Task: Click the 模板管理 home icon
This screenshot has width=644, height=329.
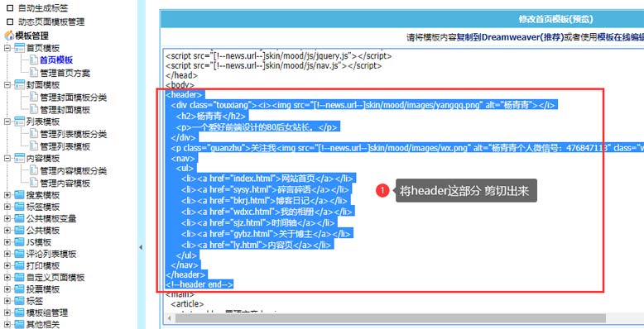Action: tap(9, 36)
